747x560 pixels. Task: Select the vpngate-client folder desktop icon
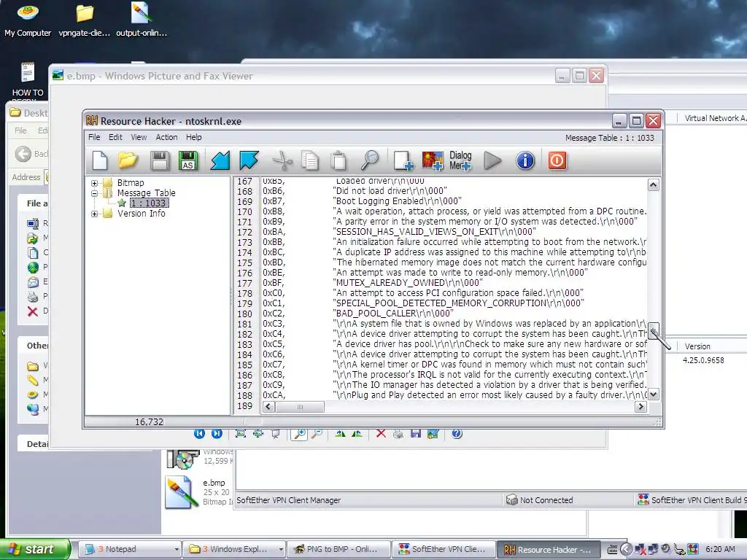[85, 20]
